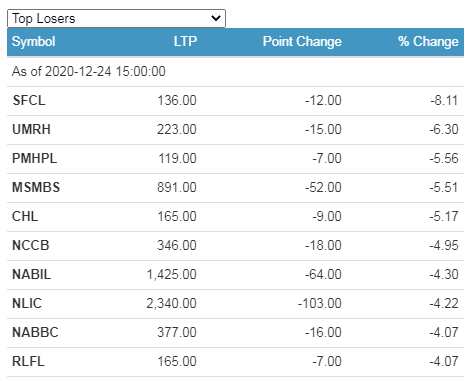Open the CHL symbol link
The height and width of the screenshot is (381, 473).
(x=25, y=216)
